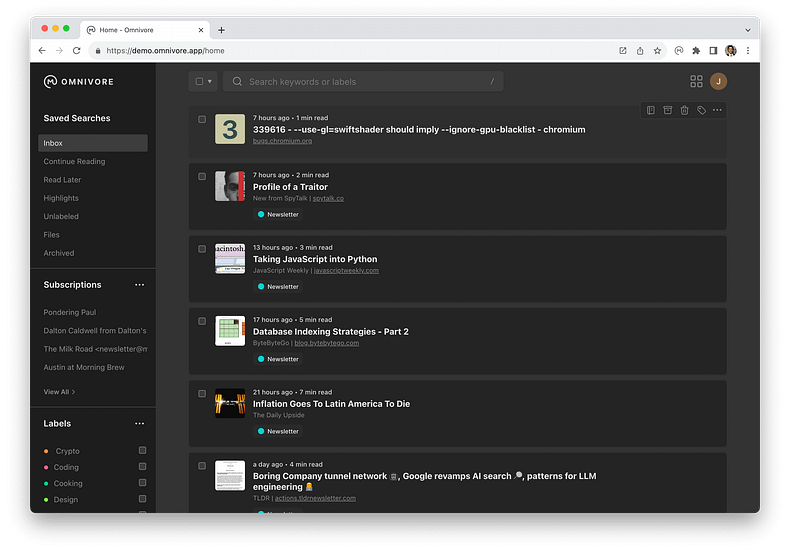Expand browser tab search chevron

tap(748, 30)
